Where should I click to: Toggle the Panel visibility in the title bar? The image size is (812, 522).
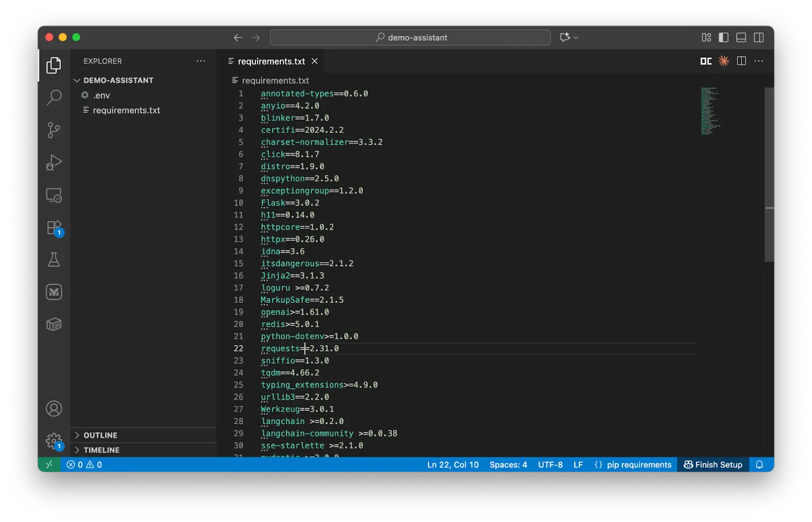tap(741, 37)
